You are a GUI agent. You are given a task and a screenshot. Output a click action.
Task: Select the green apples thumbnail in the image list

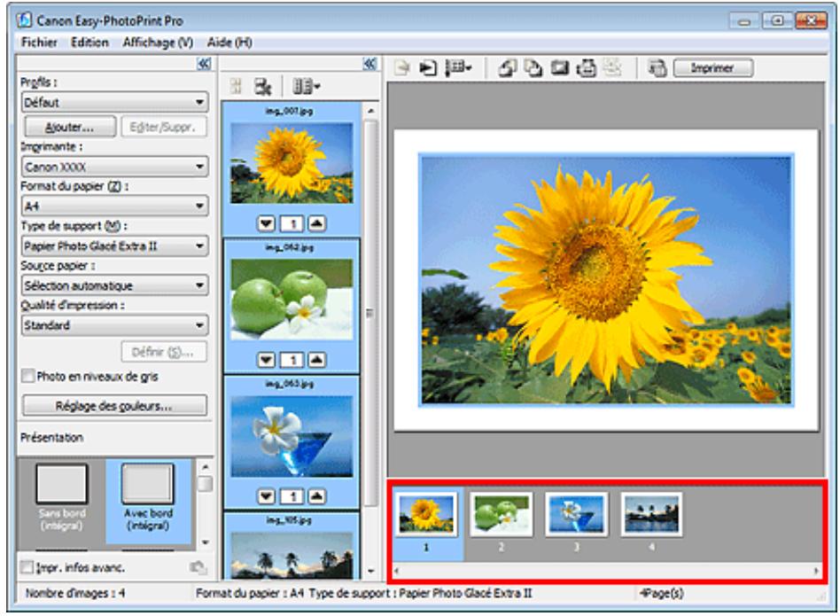[x=292, y=300]
